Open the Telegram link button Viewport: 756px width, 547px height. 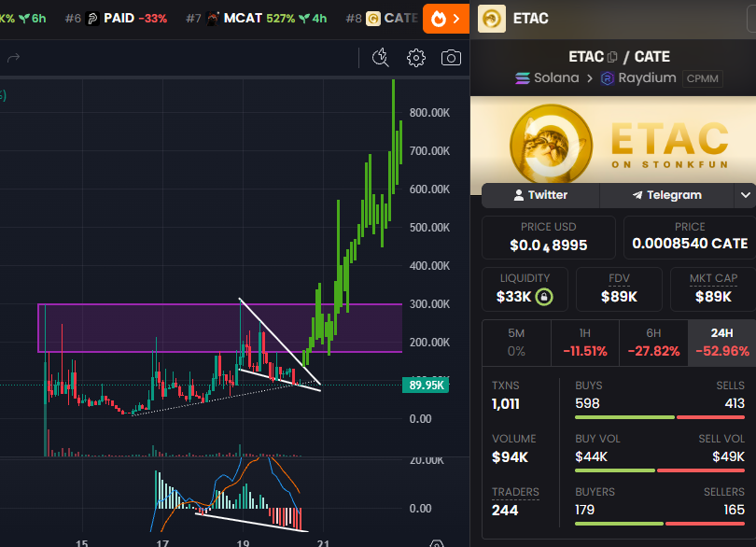tap(666, 195)
